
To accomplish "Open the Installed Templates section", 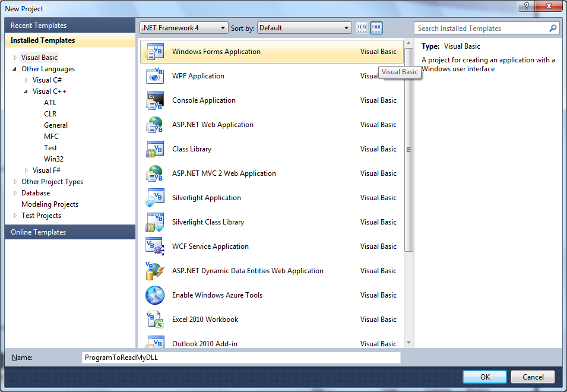I will [70, 40].
